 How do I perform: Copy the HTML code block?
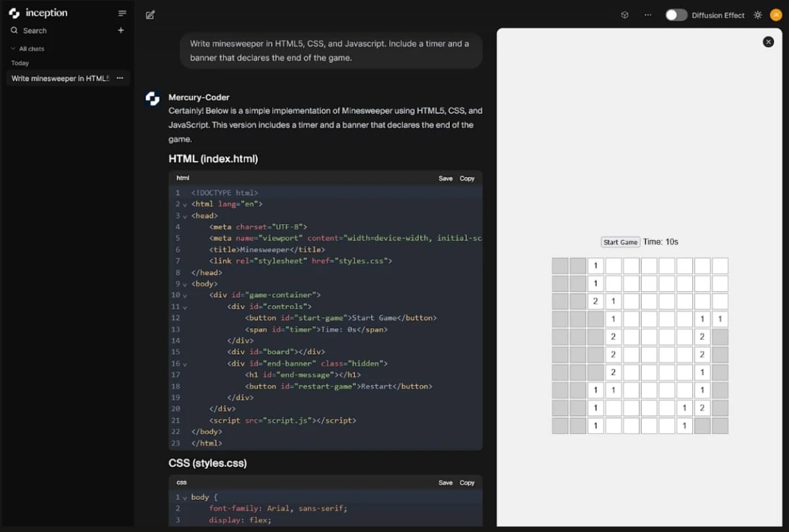[x=467, y=178]
